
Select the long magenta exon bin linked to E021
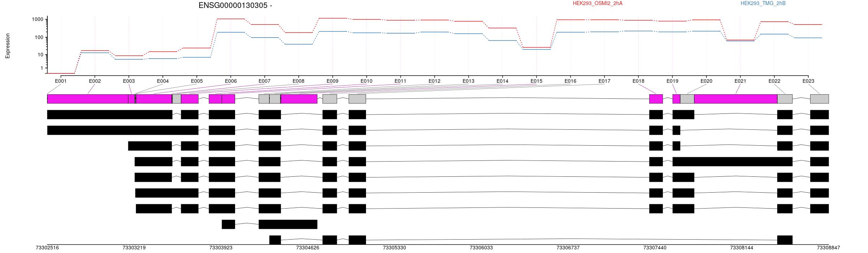736,99
